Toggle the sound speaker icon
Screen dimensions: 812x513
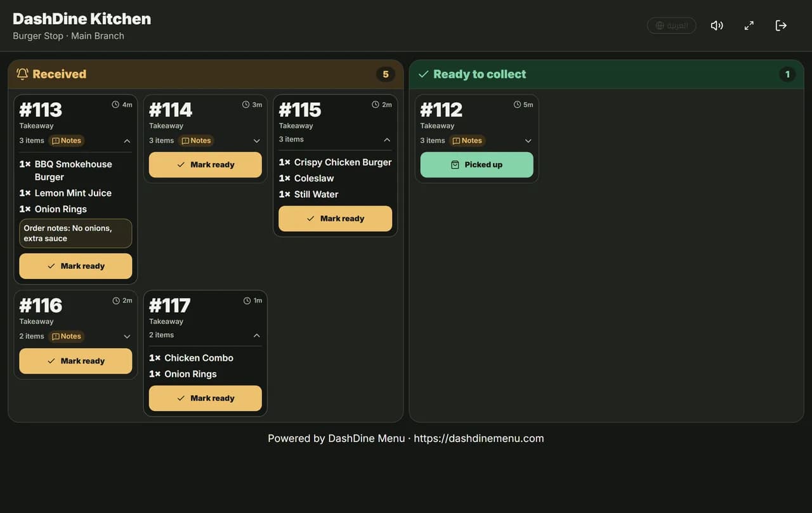click(x=717, y=25)
